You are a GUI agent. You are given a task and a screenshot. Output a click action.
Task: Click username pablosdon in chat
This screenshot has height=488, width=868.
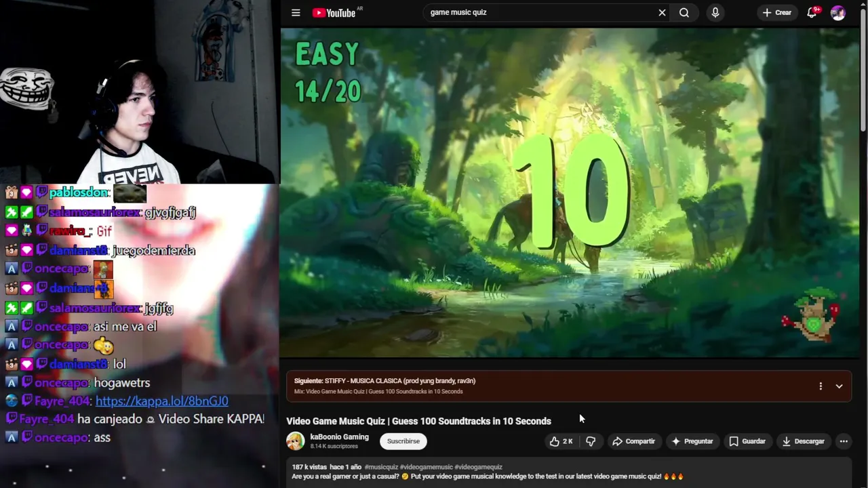coord(79,192)
